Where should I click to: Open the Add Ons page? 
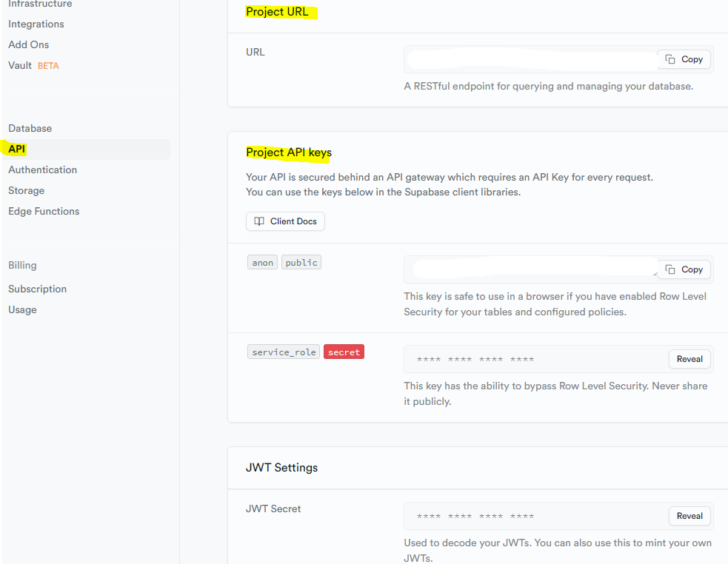tap(28, 44)
